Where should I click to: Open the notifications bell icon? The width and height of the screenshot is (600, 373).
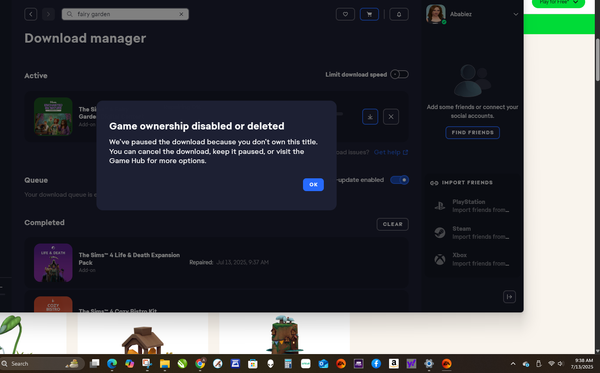(x=399, y=14)
